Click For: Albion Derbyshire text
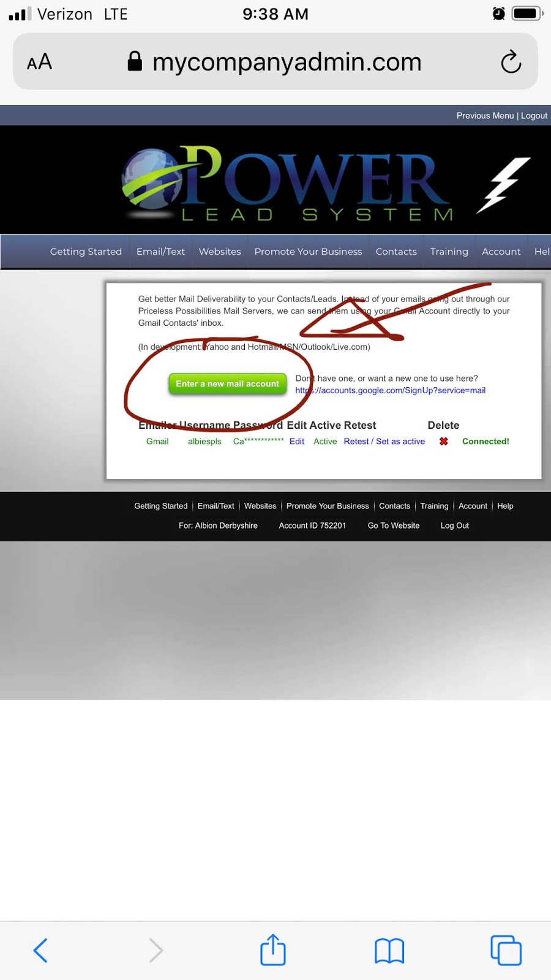The image size is (551, 980). 218,526
